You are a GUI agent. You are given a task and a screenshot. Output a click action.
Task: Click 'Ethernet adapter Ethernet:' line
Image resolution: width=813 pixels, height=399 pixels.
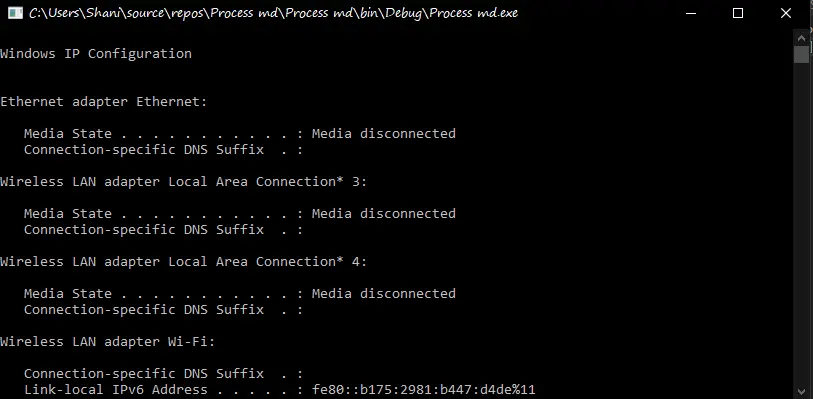104,102
